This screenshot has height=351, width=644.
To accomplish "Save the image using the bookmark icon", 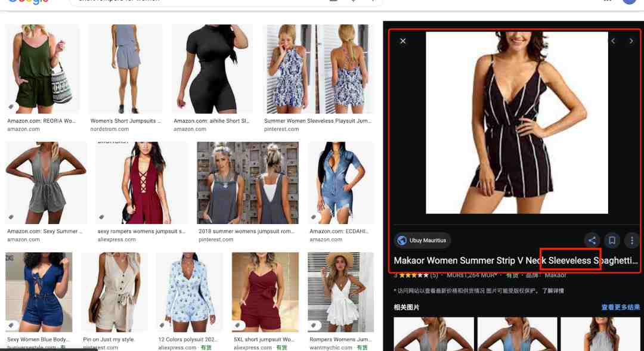I will tap(612, 241).
